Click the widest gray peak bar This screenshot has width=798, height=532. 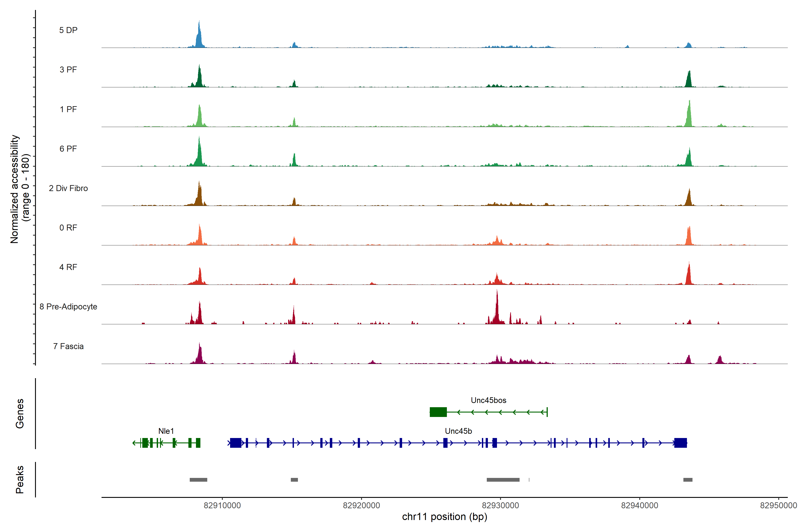[503, 480]
